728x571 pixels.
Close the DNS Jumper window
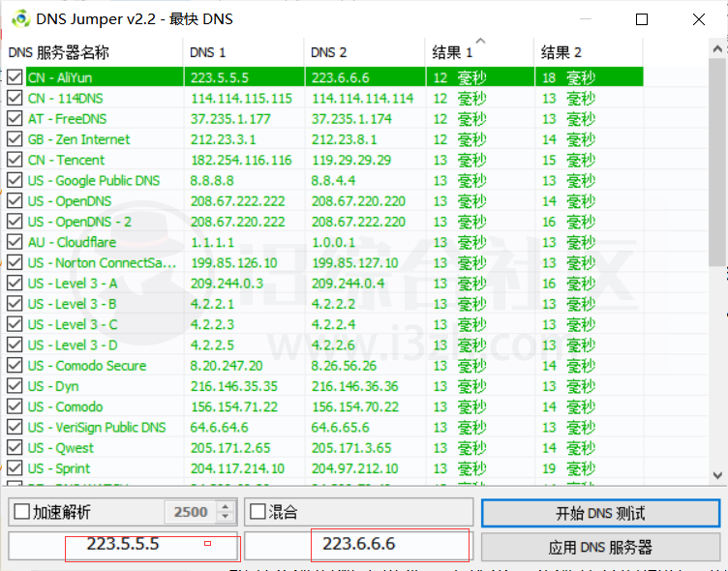coord(699,19)
